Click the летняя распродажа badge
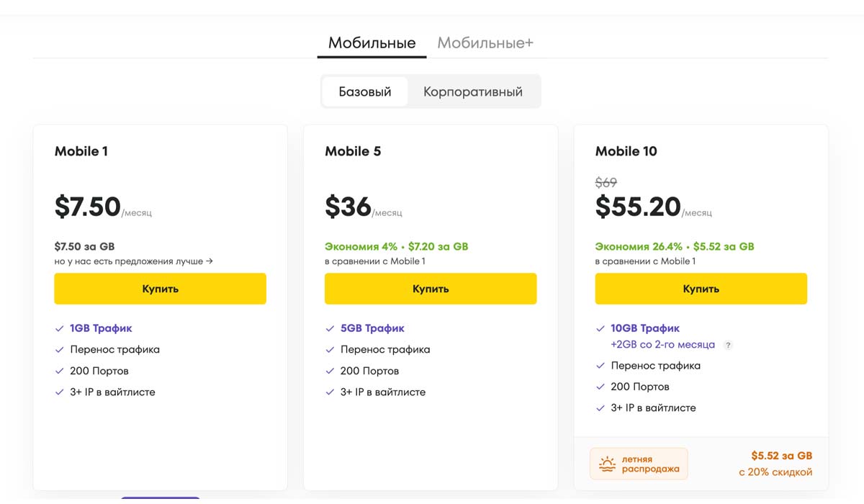The height and width of the screenshot is (504, 864). tap(639, 464)
